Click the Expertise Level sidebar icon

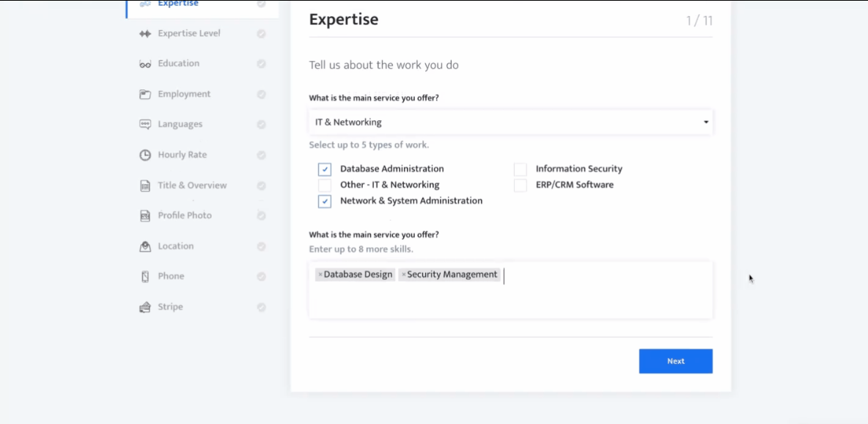[145, 34]
